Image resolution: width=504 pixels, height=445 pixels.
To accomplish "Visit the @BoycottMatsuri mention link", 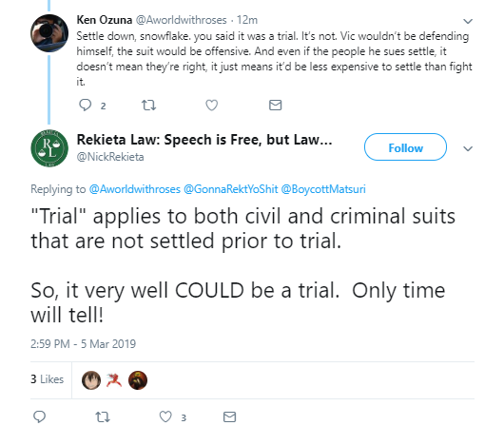I will point(323,189).
